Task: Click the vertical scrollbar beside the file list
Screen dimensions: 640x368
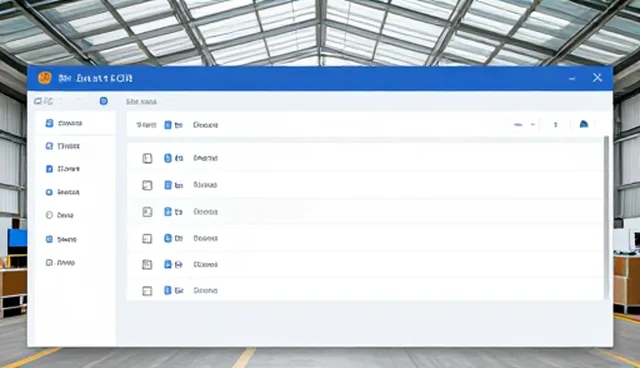Action: coord(607,217)
